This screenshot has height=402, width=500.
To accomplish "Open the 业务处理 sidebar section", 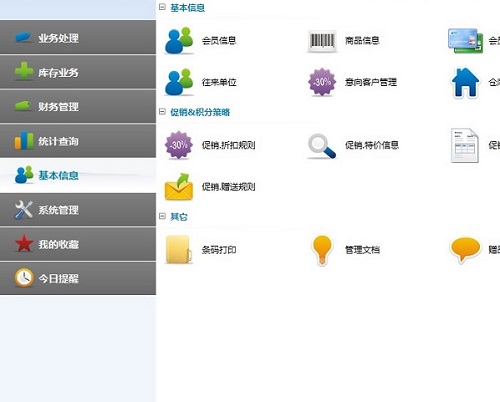I will 78,37.
